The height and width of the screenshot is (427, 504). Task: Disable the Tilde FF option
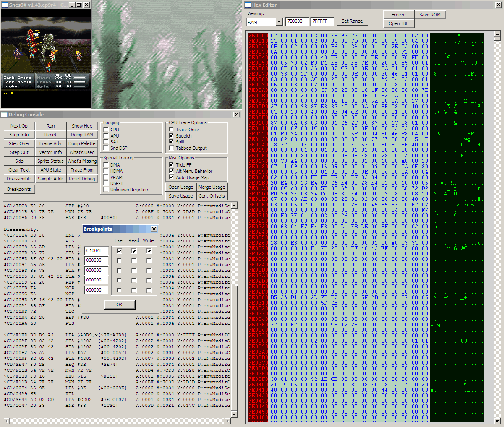(172, 165)
